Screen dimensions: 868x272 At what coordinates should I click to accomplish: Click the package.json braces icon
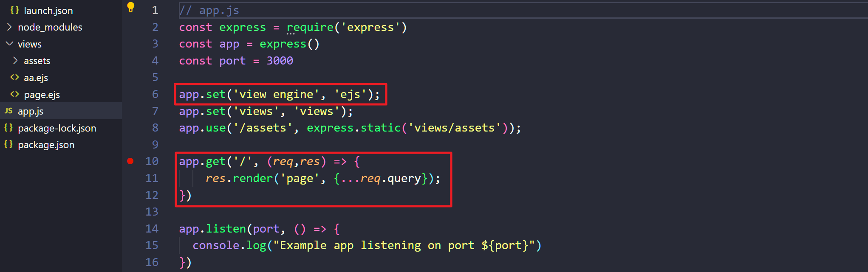(x=8, y=144)
